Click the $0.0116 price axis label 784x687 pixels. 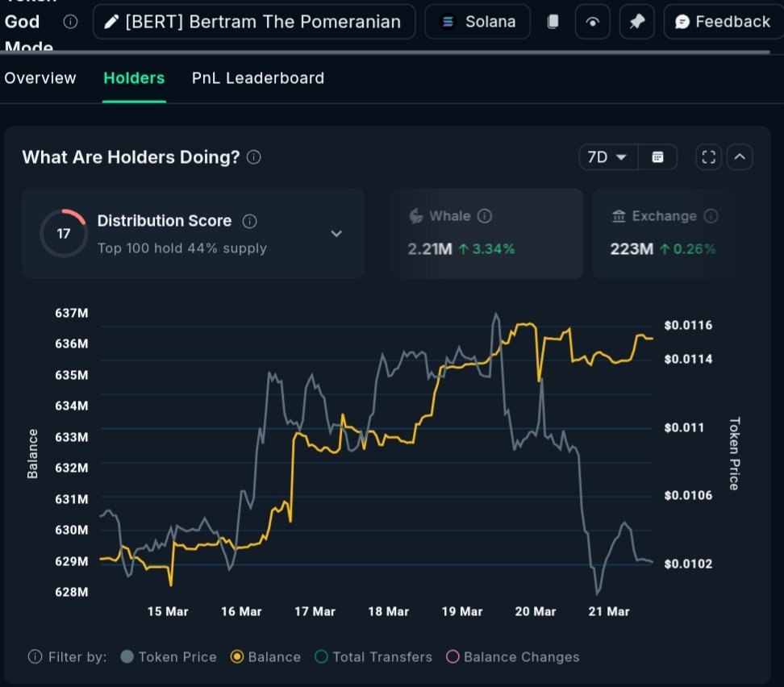tap(688, 326)
